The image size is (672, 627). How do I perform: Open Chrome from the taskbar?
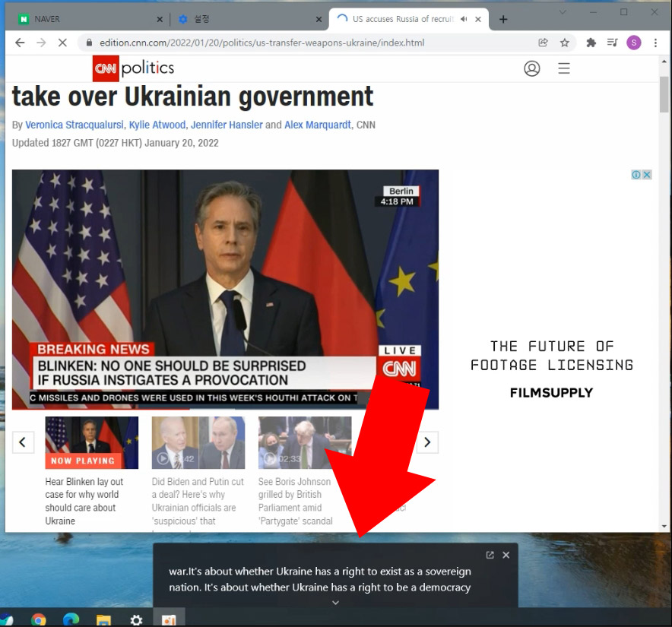coord(39,619)
